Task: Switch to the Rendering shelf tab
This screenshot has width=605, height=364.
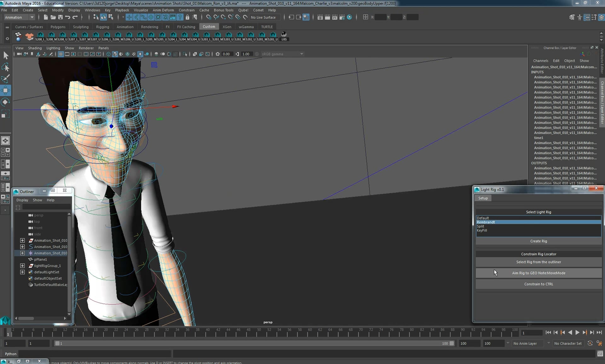Action: (150, 27)
